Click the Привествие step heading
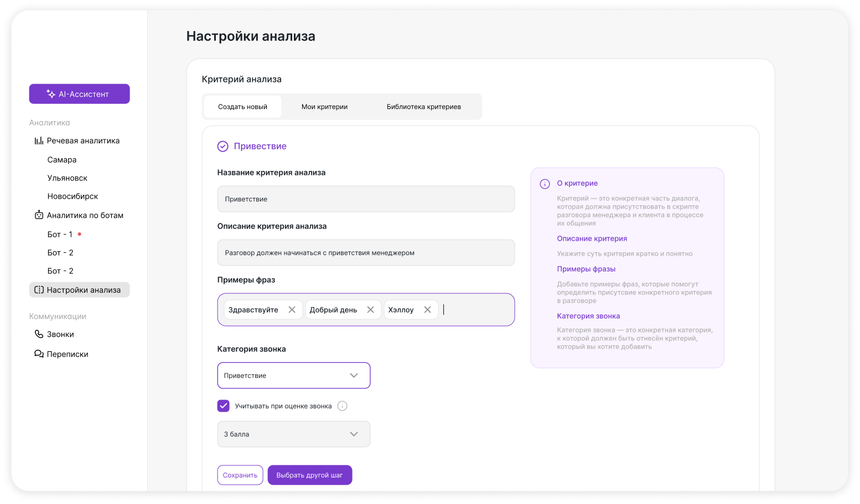Screen dimensions: 860x504 (260, 146)
